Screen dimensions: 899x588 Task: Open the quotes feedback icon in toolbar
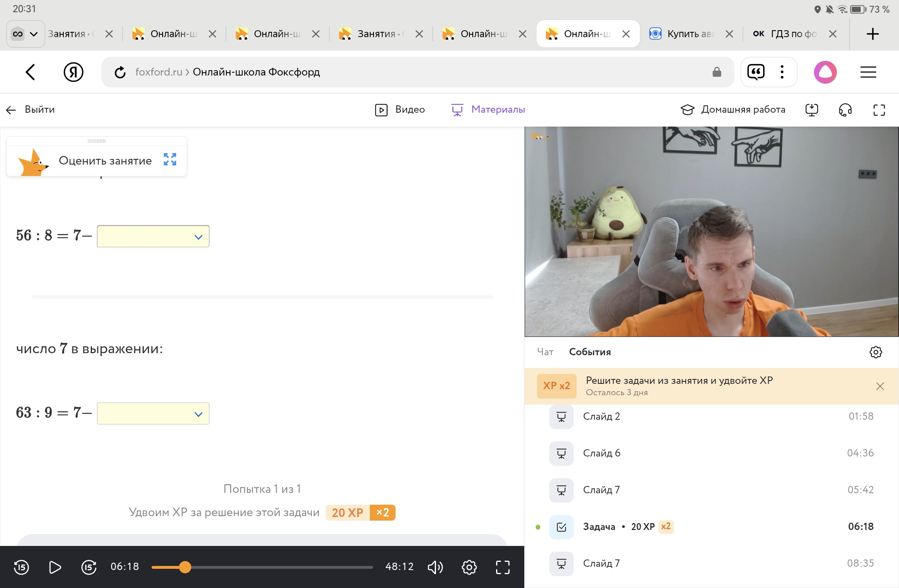pos(756,72)
